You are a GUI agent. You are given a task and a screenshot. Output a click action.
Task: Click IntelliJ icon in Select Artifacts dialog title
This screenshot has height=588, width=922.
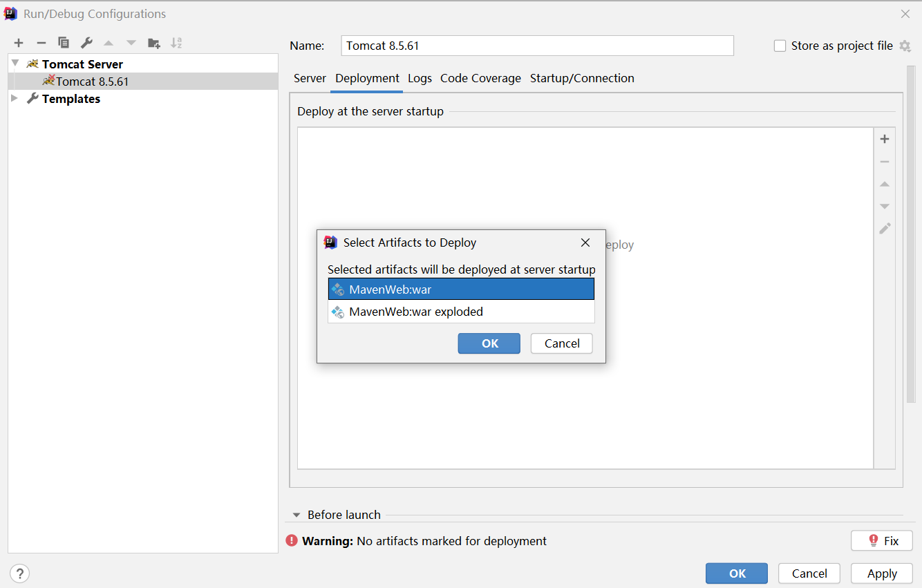[x=330, y=243]
